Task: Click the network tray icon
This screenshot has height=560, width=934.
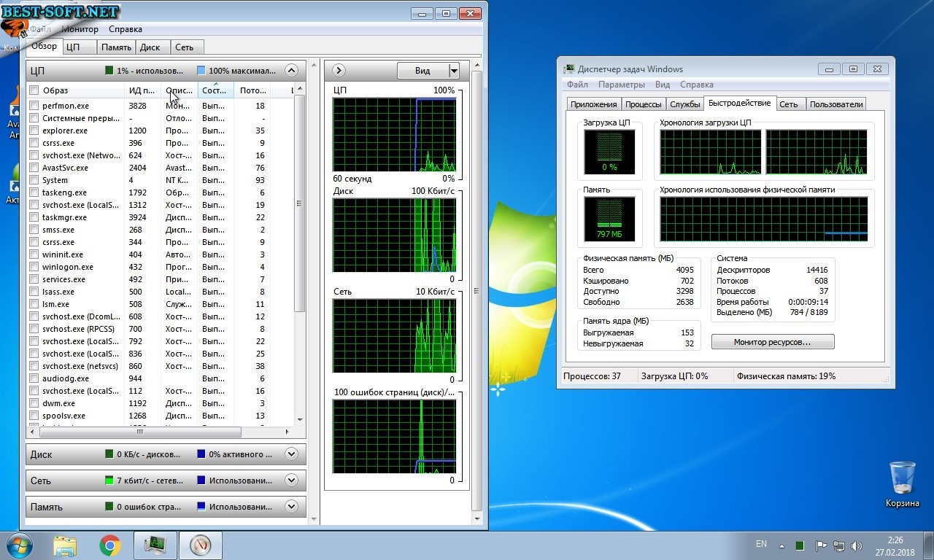Action: (x=839, y=545)
